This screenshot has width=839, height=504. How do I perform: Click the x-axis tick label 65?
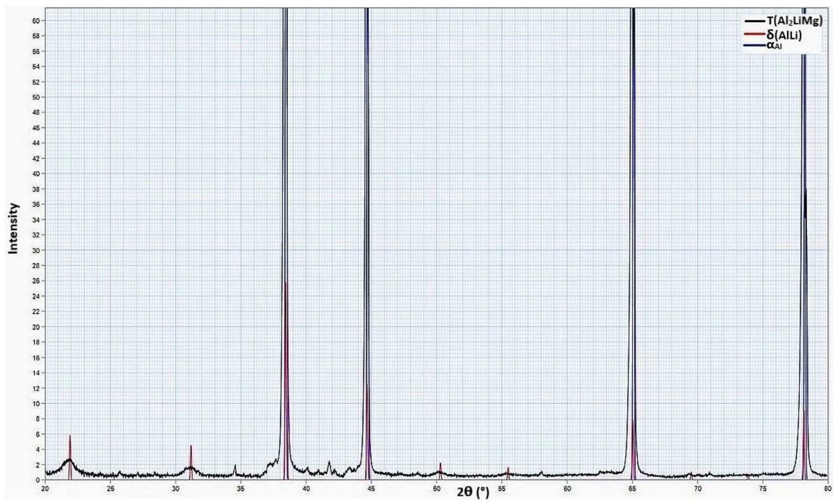point(632,489)
